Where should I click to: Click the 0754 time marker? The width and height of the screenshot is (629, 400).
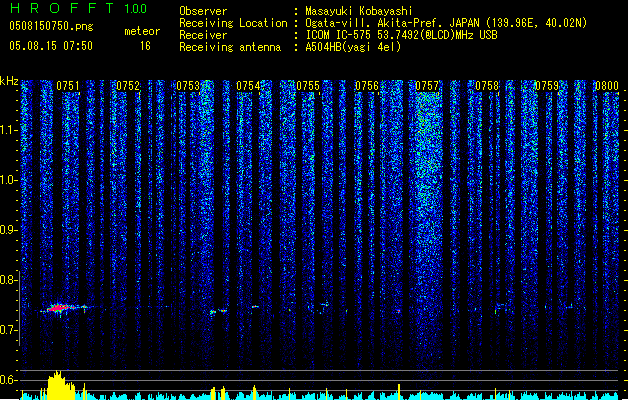pos(248,86)
